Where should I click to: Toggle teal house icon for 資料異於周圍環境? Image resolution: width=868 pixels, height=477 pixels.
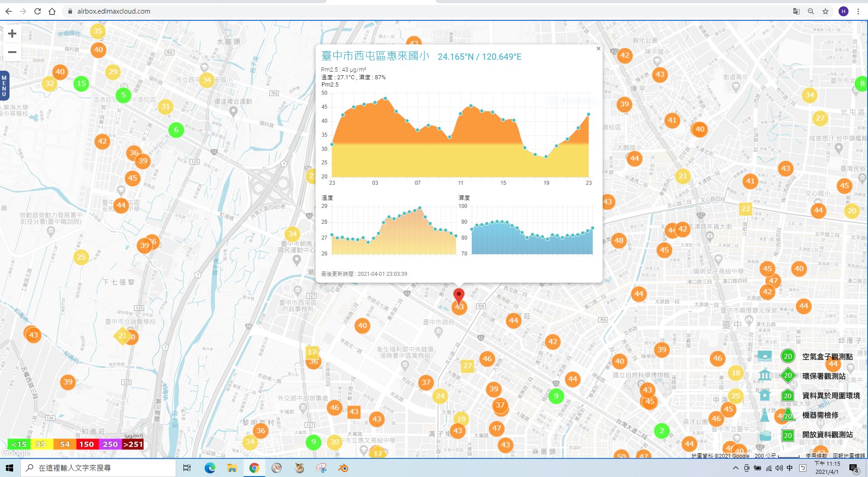765,395
